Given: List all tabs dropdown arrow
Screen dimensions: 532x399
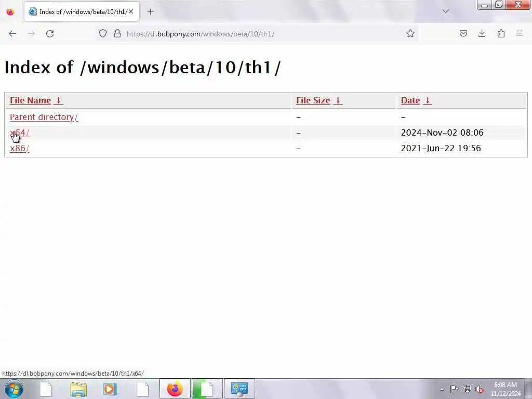Looking at the screenshot, I should tap(446, 11).
